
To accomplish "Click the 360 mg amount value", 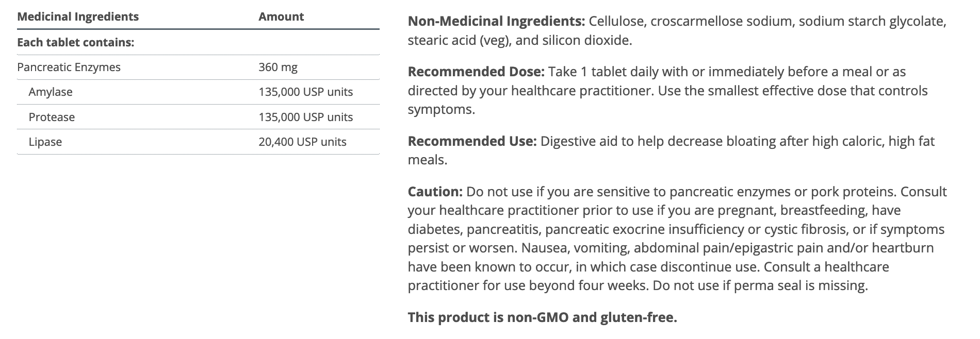I will click(277, 67).
